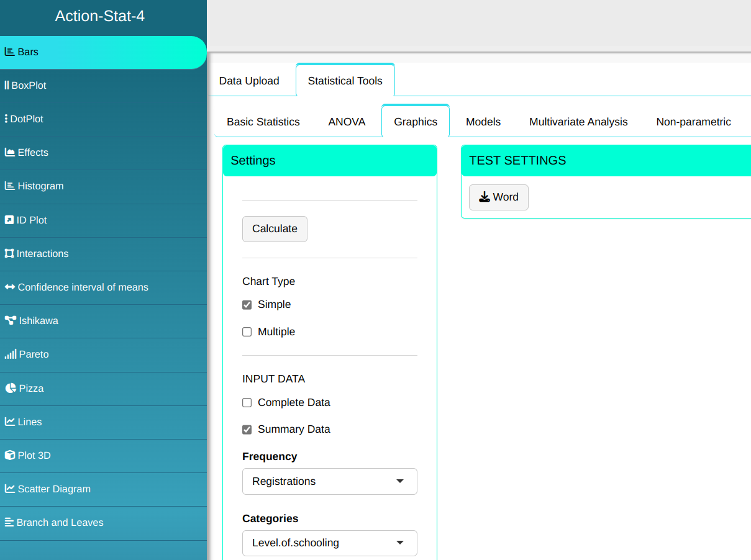Click the download icon on Word button

[x=485, y=197]
